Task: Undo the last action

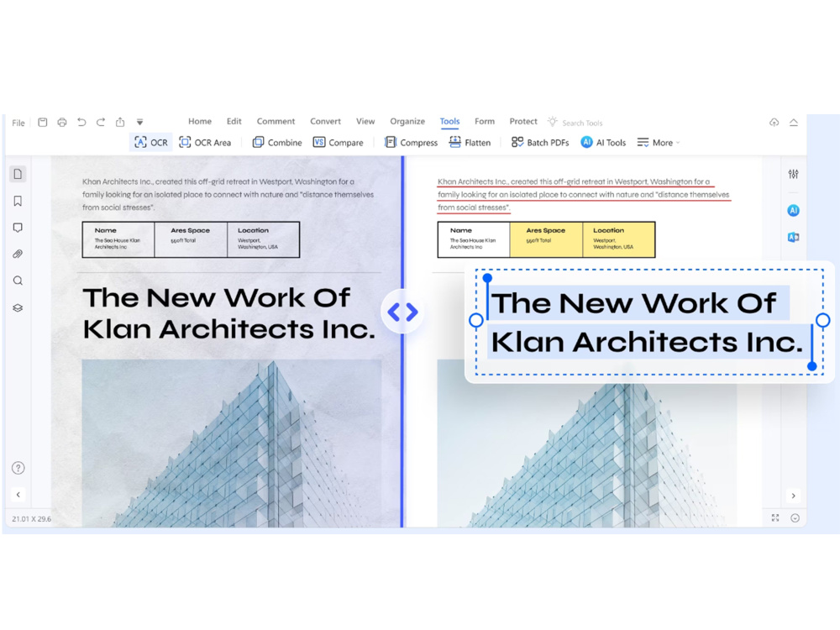Action: tap(81, 122)
